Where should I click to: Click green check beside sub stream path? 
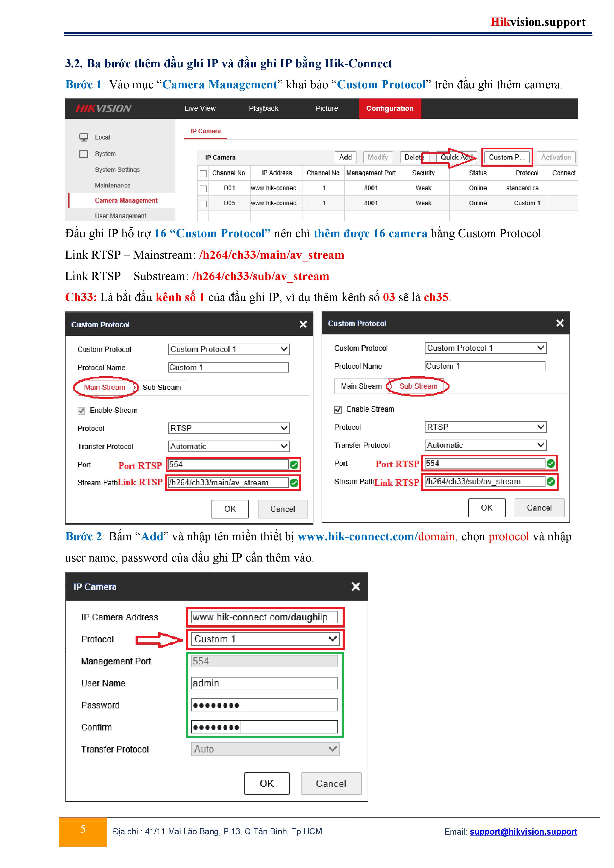pyautogui.click(x=551, y=481)
